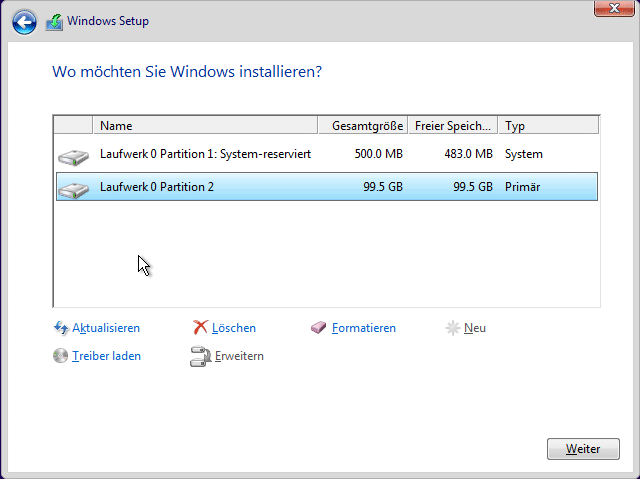Click the Aktualisieren refresh arrows icon
Image resolution: width=640 pixels, height=479 pixels.
(61, 328)
